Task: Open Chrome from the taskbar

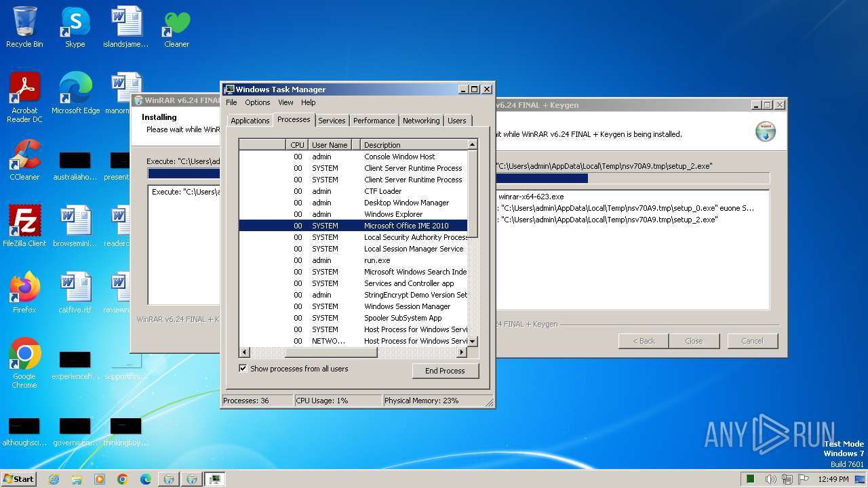Action: coord(123,479)
